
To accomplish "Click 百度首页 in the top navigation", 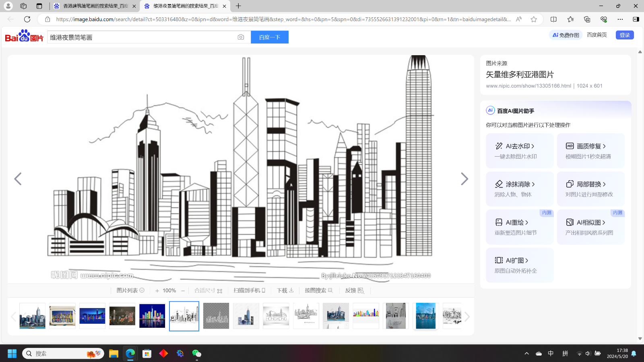I will click(597, 35).
